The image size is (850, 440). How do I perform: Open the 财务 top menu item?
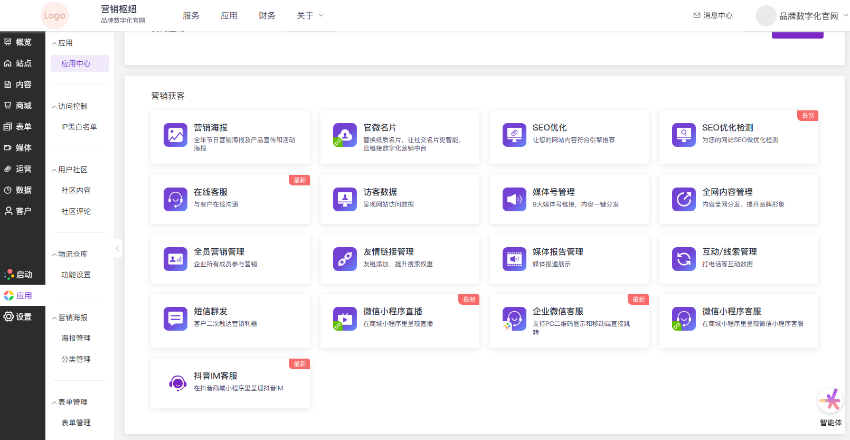[x=267, y=16]
